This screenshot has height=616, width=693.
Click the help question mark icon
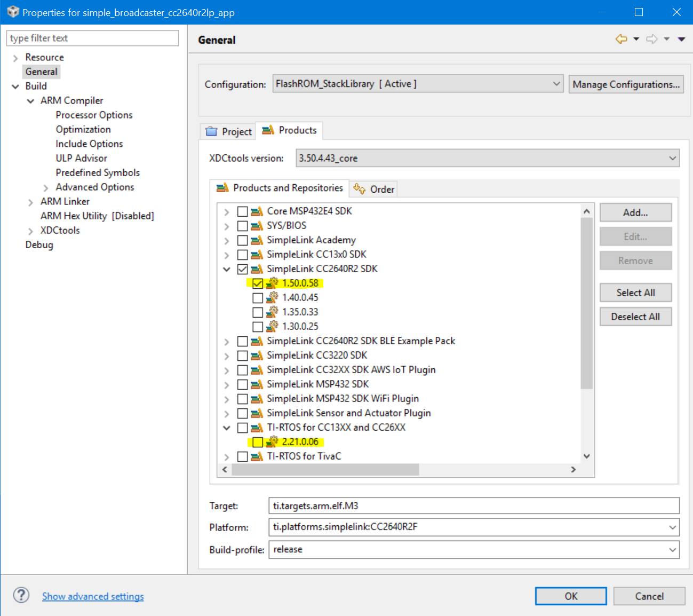(x=21, y=595)
